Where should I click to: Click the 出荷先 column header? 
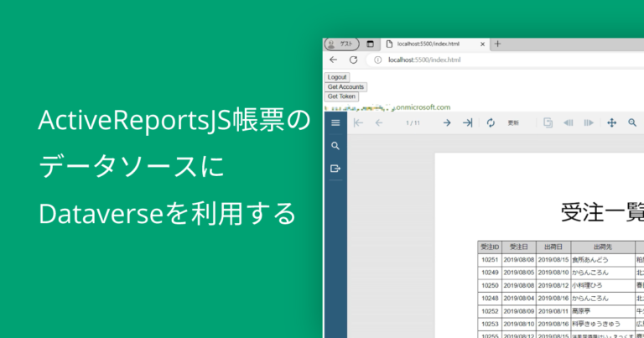603,247
